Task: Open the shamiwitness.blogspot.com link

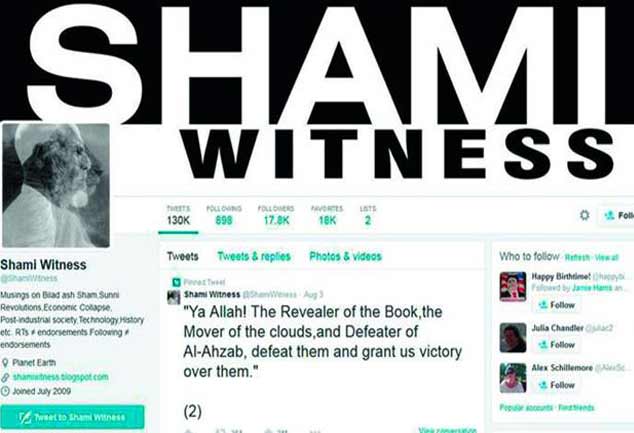Action: pos(61,377)
